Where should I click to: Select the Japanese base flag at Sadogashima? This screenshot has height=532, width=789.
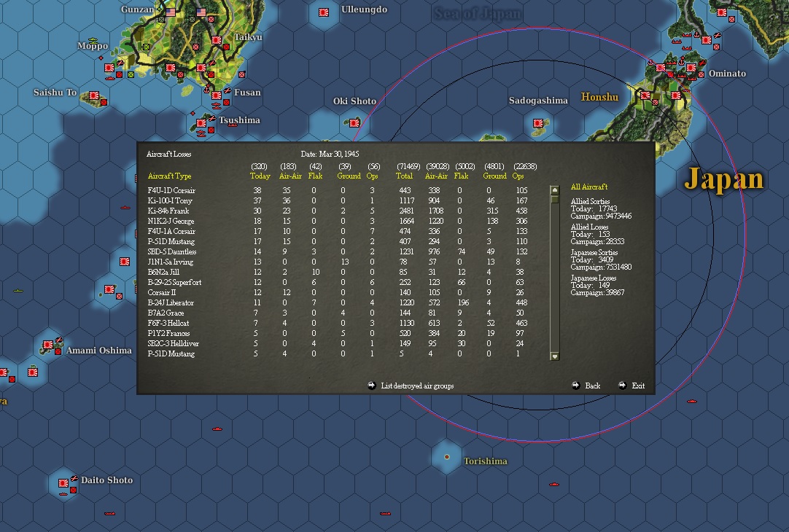click(x=538, y=122)
